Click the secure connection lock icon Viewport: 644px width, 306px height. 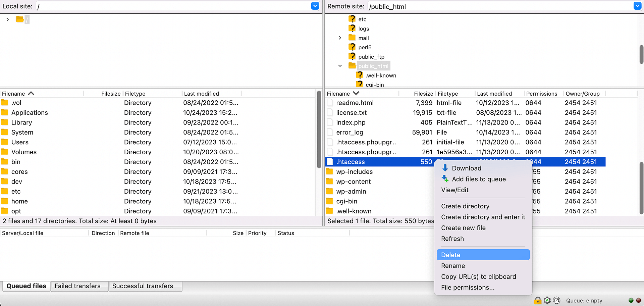(x=538, y=300)
